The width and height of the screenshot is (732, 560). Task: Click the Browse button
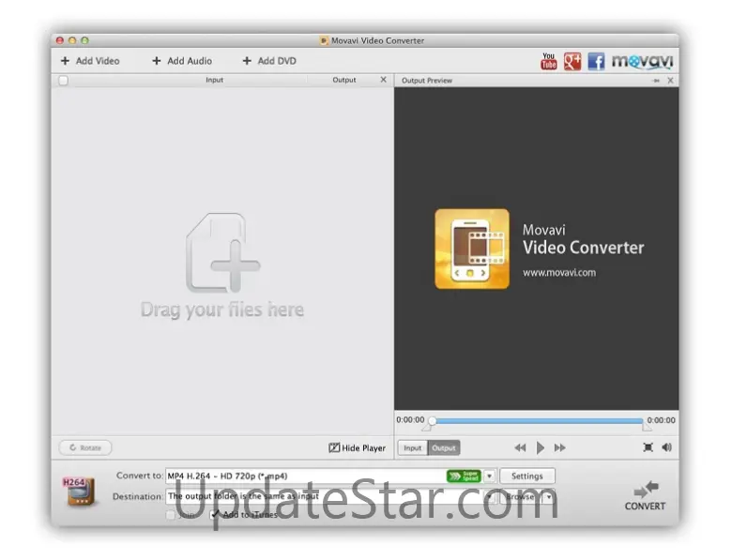coord(522,496)
